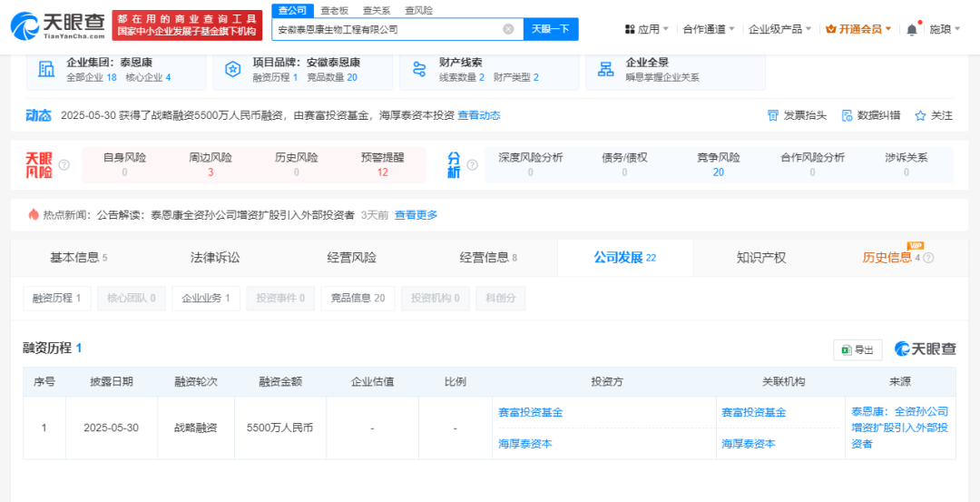
Task: Click the data correction icon 数据纠错
Action: click(x=847, y=115)
